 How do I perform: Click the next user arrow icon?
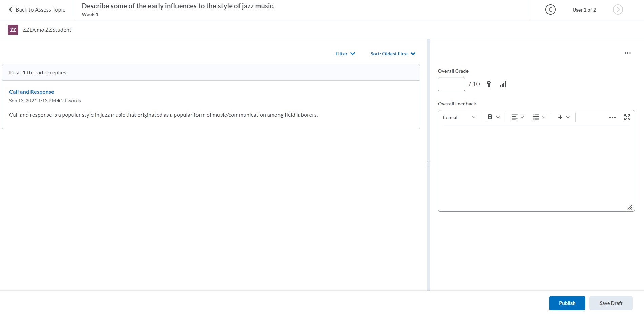pyautogui.click(x=618, y=9)
